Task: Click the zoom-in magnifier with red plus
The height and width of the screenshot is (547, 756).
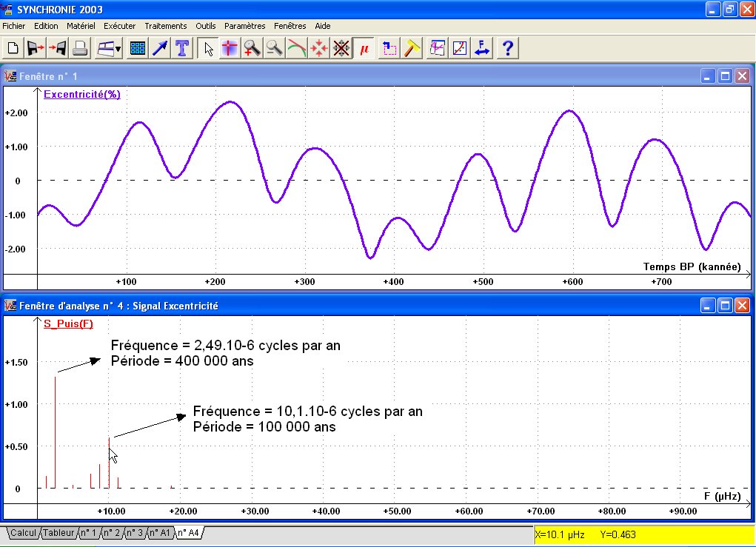Action: [x=252, y=49]
